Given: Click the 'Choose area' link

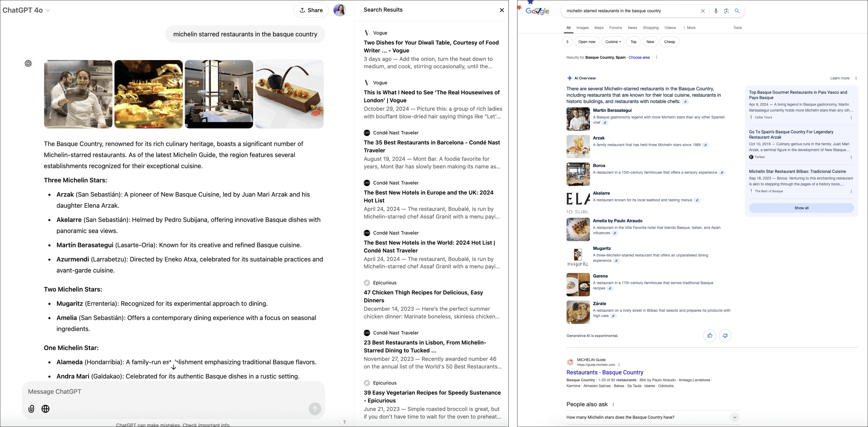Looking at the screenshot, I should (x=639, y=57).
